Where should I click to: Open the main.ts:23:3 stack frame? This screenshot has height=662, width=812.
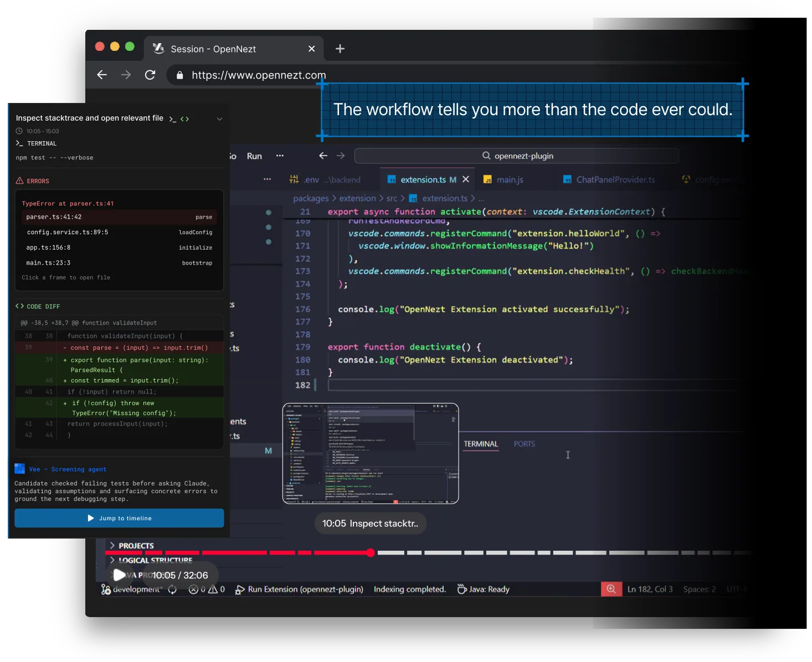point(119,263)
